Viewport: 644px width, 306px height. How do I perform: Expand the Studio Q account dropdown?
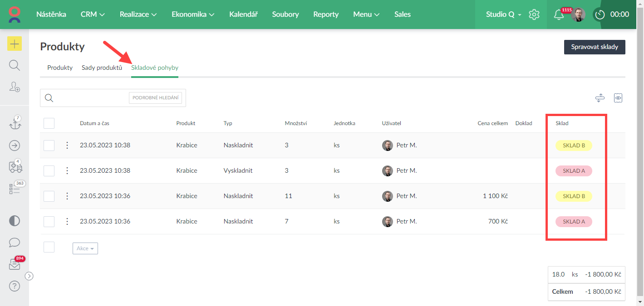503,15
